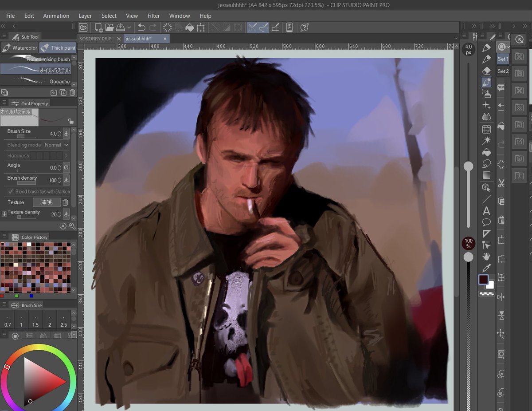532x411 pixels.
Task: Click the New canvas icon
Action: (x=99, y=28)
